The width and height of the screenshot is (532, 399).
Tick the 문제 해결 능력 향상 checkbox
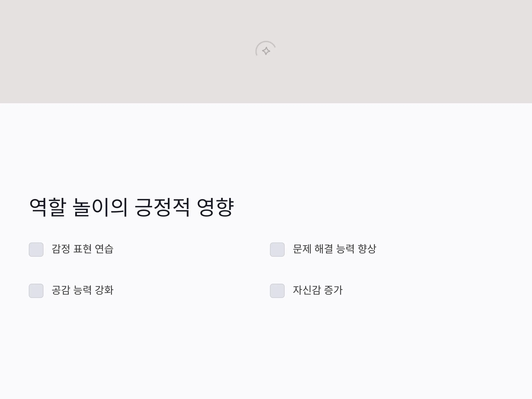277,250
